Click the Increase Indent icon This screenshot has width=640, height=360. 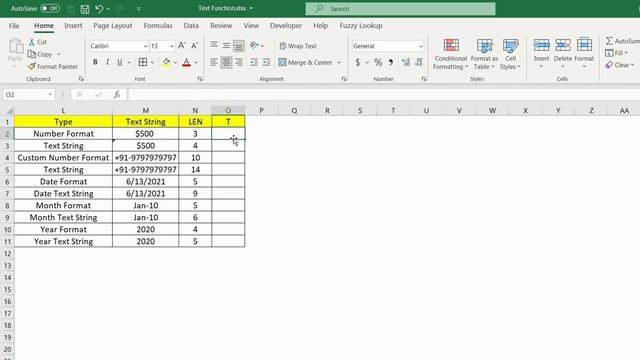(266, 62)
